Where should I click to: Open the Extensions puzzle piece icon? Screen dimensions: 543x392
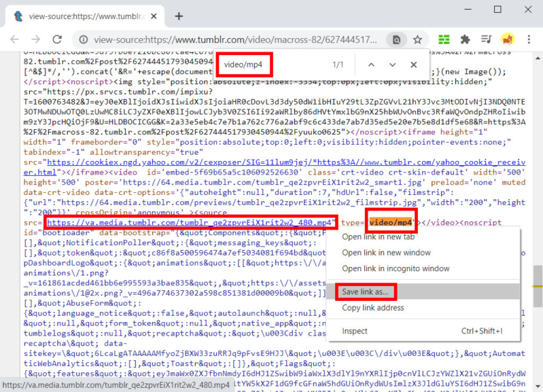click(465, 40)
